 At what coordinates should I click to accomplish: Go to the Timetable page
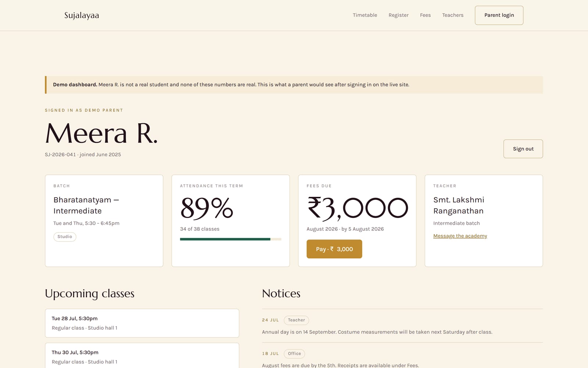pos(365,15)
